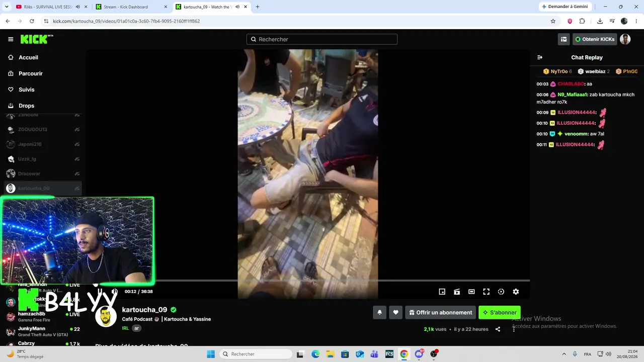
Task: Show hidden system tray icons
Action: tap(564, 354)
